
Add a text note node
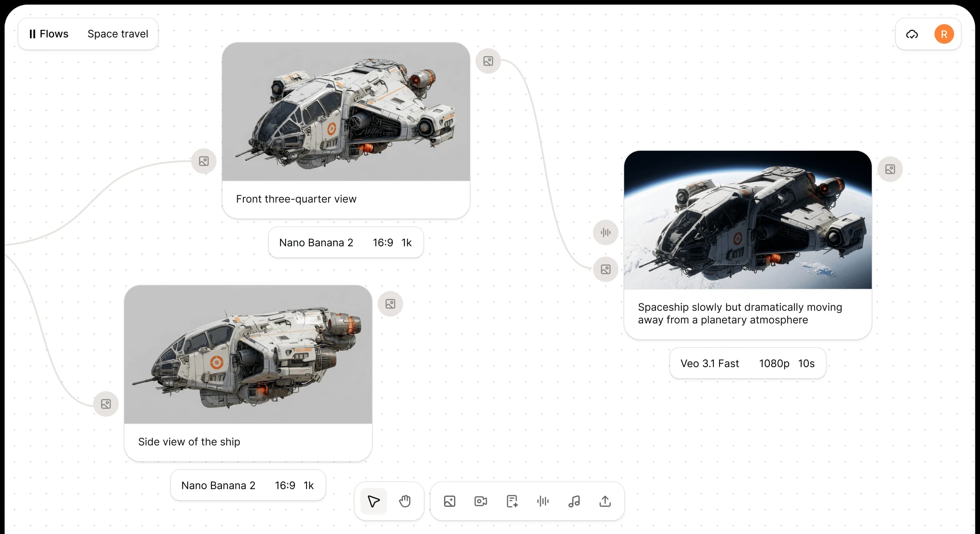512,501
